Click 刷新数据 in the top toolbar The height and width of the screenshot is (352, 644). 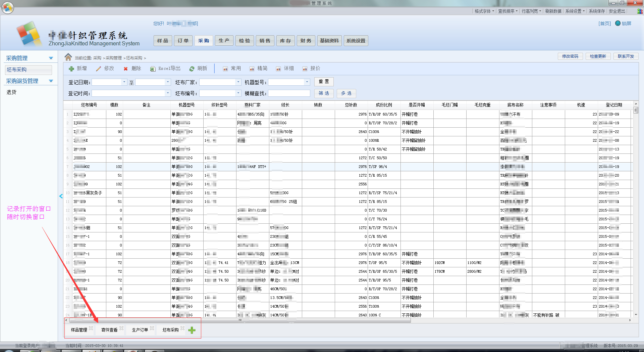[x=553, y=11]
